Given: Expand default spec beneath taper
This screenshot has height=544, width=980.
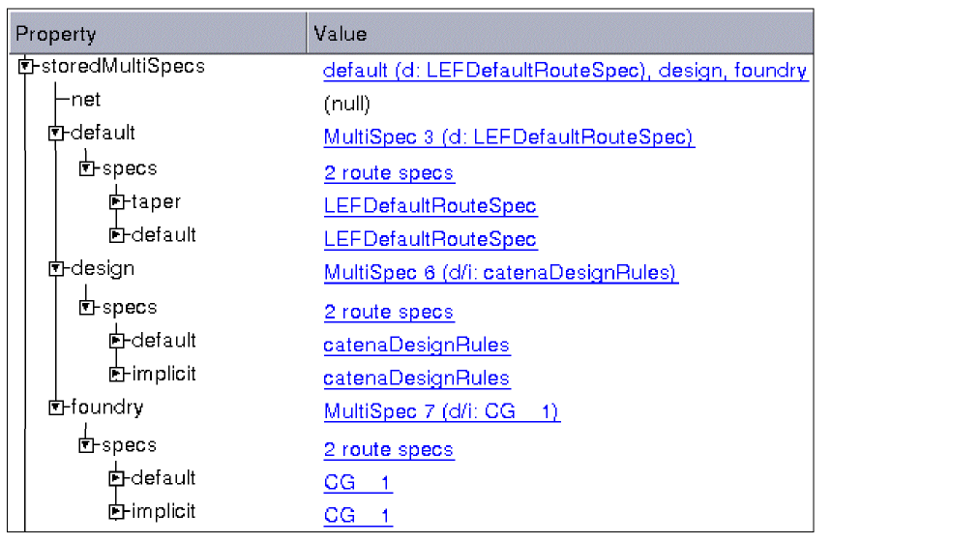Looking at the screenshot, I should [x=117, y=235].
